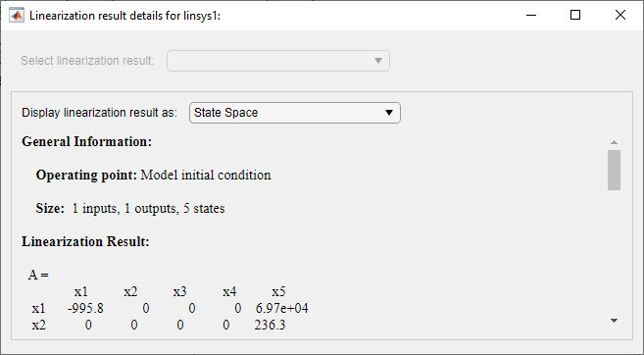
Task: Click the State Space dropdown arrow
Action: pos(388,113)
